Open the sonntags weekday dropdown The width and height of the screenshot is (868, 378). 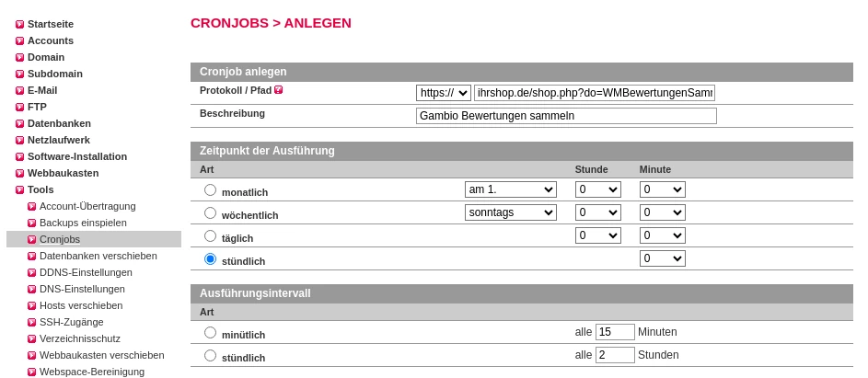[x=510, y=212]
